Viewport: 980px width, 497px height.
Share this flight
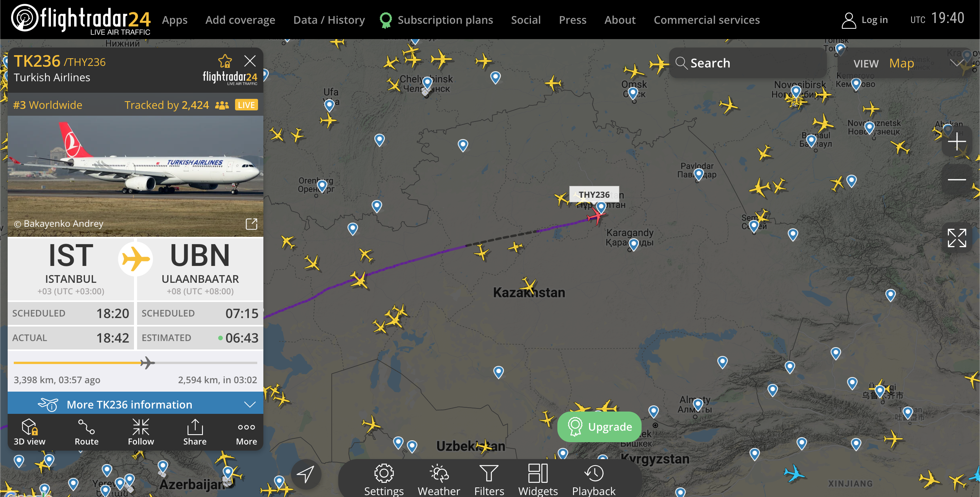(x=195, y=432)
